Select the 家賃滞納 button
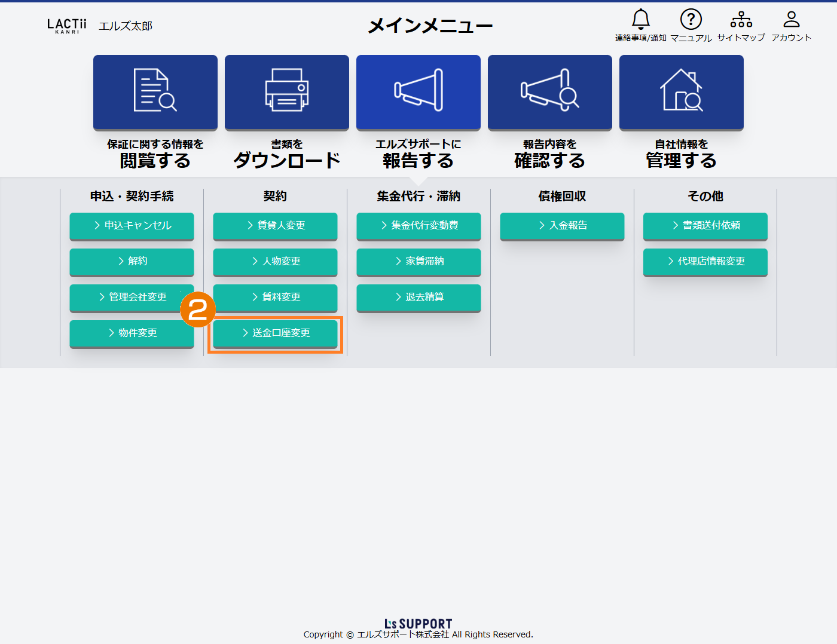The image size is (837, 644). (418, 262)
